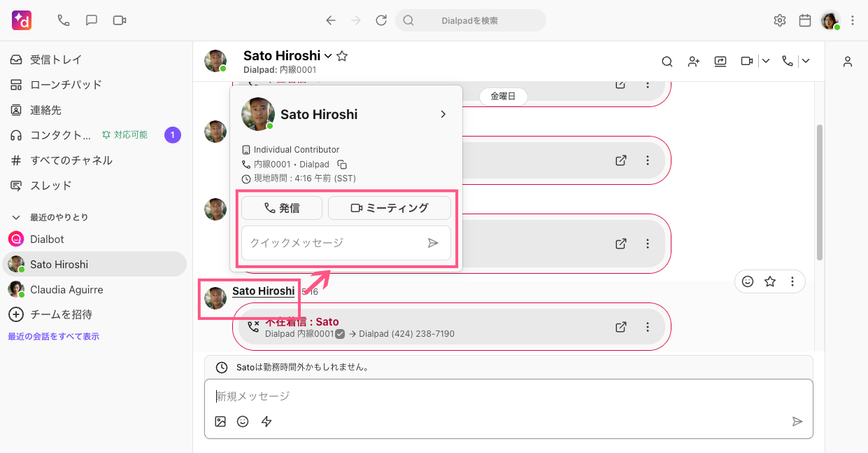The width and height of the screenshot is (868, 453).
Task: Add emoji reaction to the message
Action: [x=748, y=281]
